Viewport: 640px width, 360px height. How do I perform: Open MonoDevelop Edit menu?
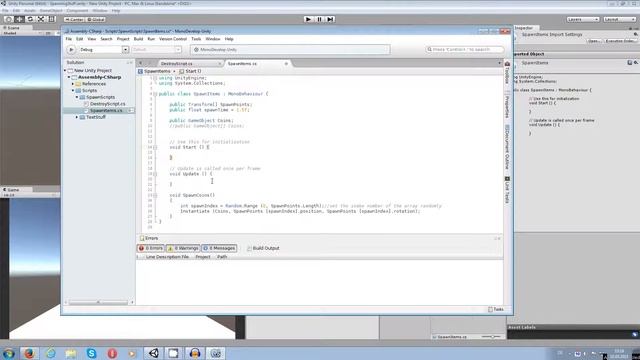[80, 39]
